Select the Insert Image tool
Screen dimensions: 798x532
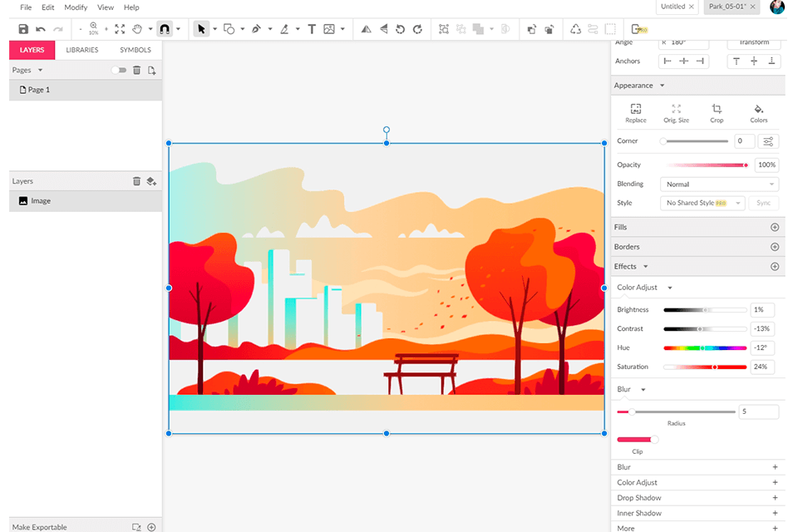(x=329, y=29)
